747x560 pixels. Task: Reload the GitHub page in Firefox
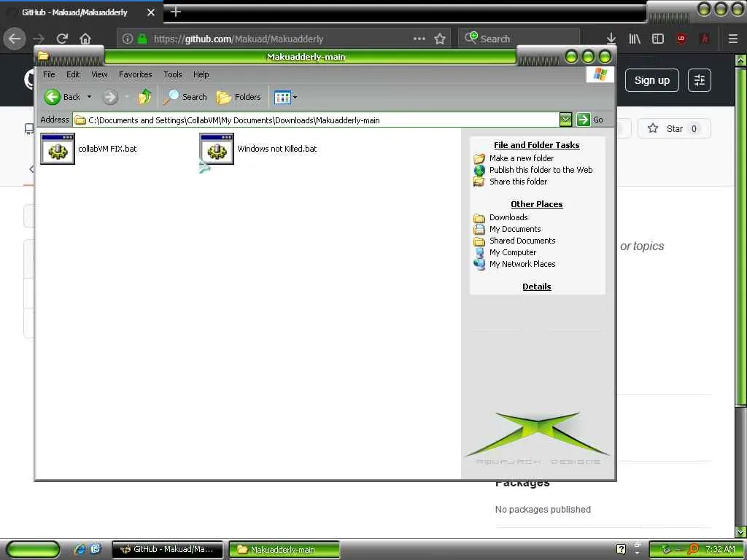coord(62,39)
